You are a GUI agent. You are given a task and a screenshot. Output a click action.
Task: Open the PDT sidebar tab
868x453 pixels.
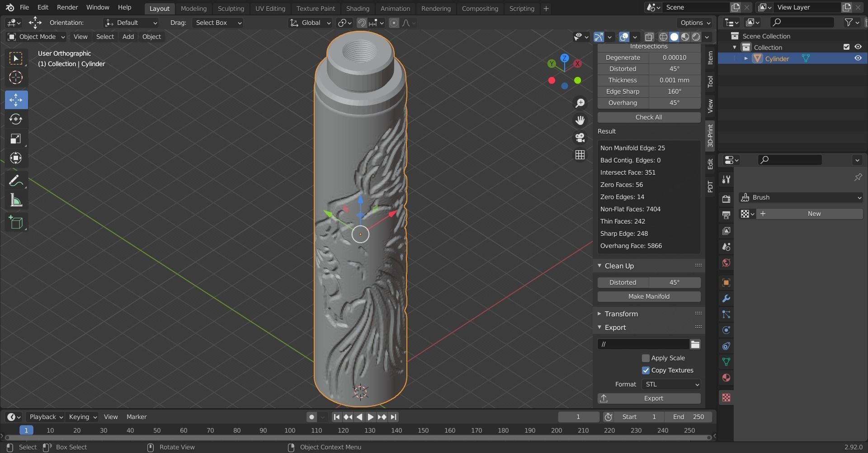click(710, 186)
